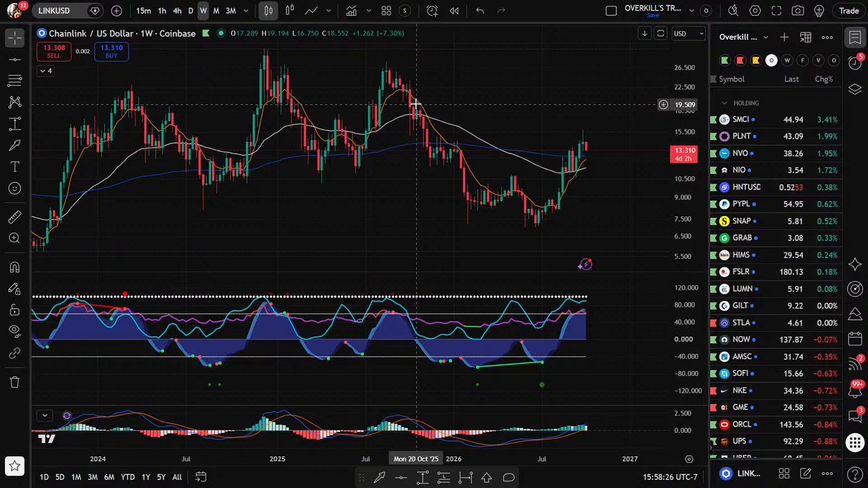Collapse the HOLDING watchlist section

[x=724, y=103]
